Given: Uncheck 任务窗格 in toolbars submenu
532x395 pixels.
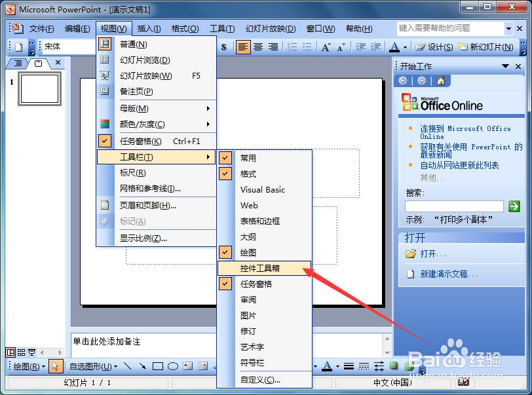Looking at the screenshot, I should [x=264, y=284].
